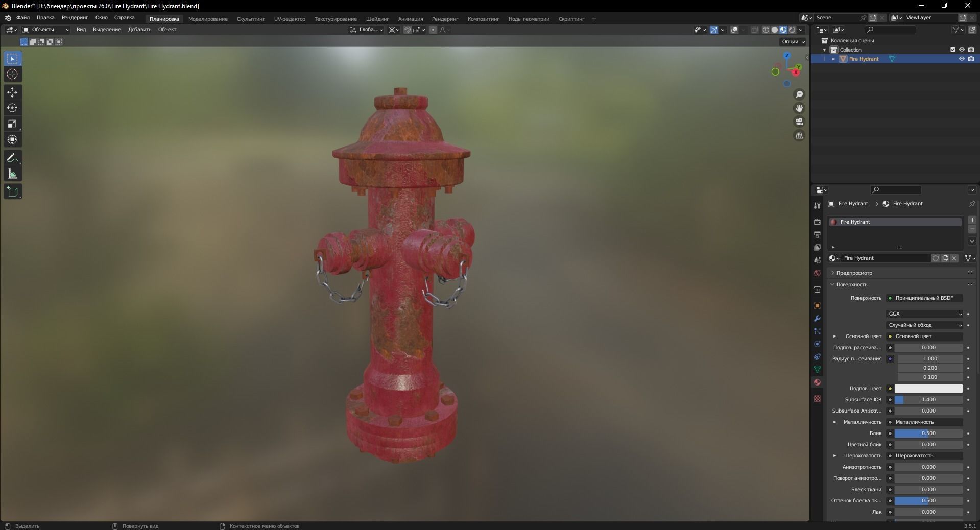The height and width of the screenshot is (530, 980).
Task: Open the Tool properties tab
Action: (817, 205)
